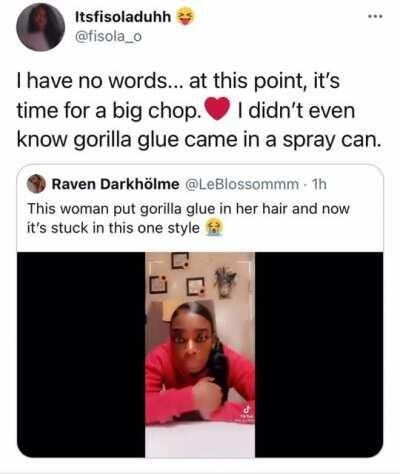
Task: Select the line 'know gorilla glue came in a spray can'
Action: click(x=199, y=140)
